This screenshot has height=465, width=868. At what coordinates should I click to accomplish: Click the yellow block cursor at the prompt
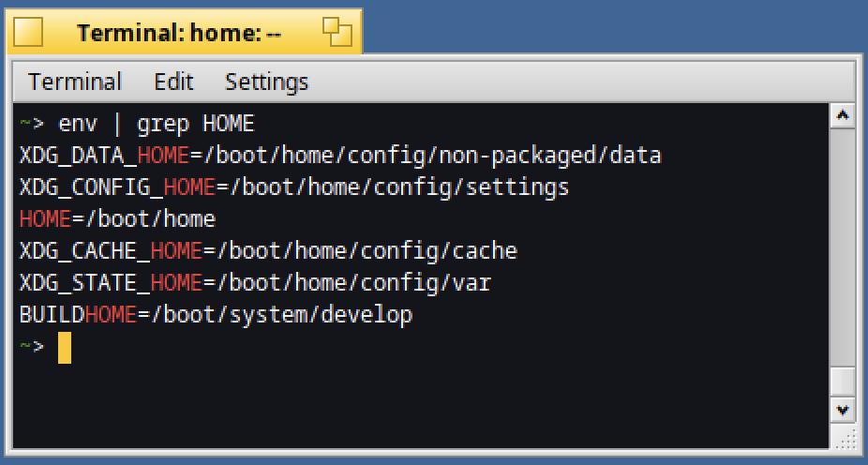pos(65,348)
